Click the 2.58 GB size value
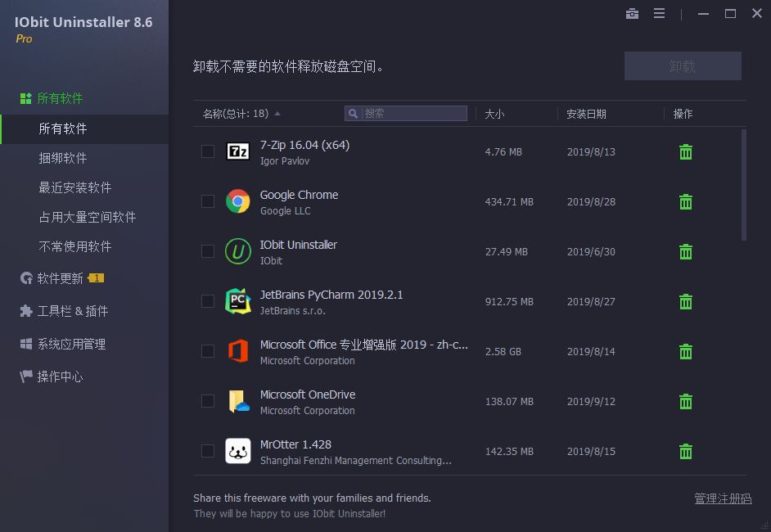Image resolution: width=771 pixels, height=532 pixels. pyautogui.click(x=503, y=352)
